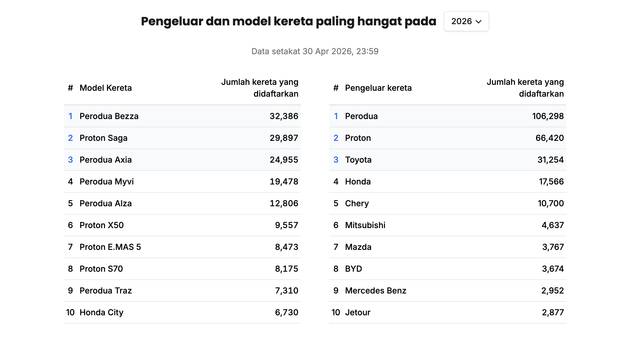Click the value 4,637 for Mitsubishi
644x343 pixels.
[553, 225]
